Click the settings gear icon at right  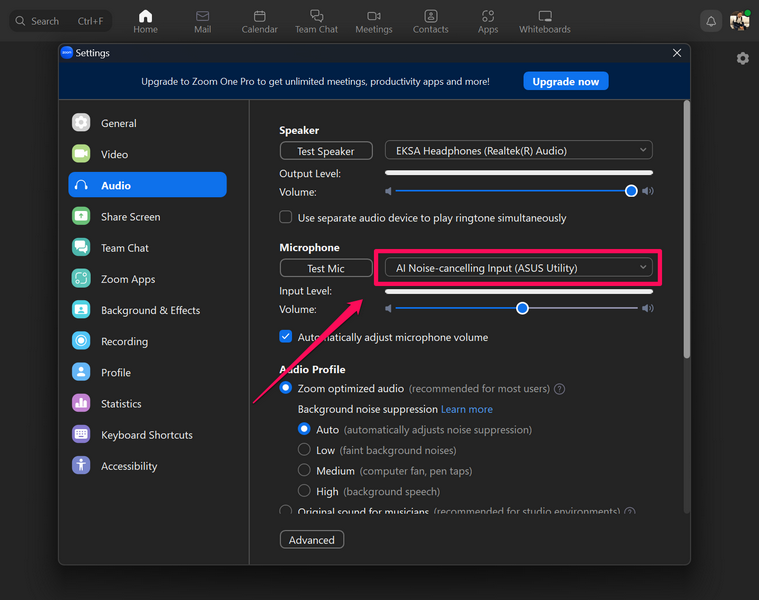(x=742, y=59)
